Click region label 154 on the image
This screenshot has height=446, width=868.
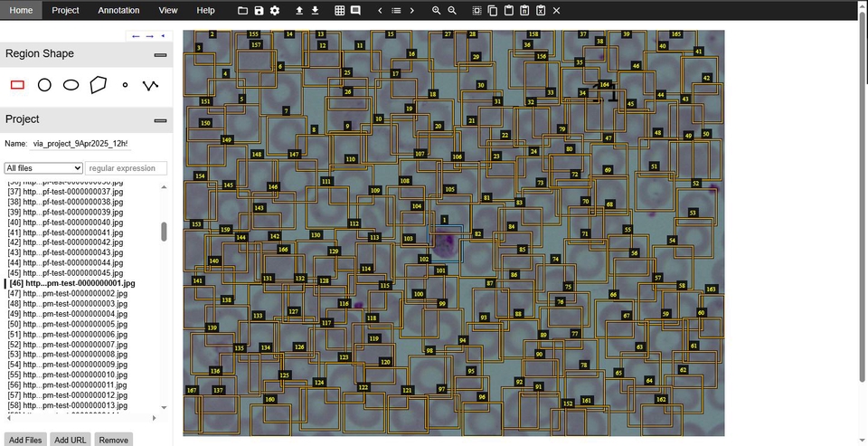point(201,176)
